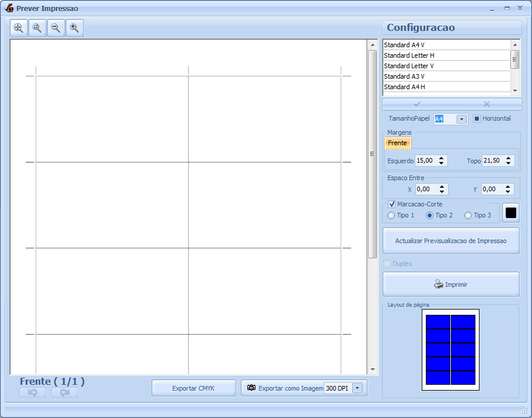
Task: Click the Topo margin value field
Action: pos(494,161)
